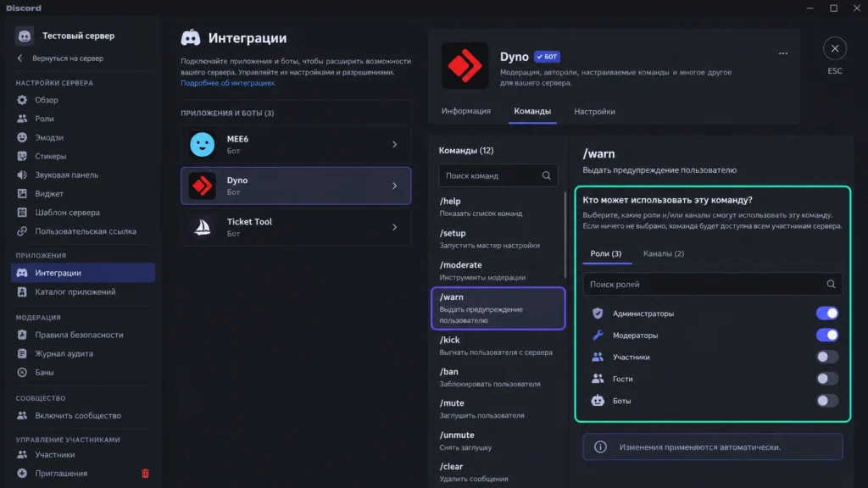The width and height of the screenshot is (868, 488).
Task: Click the Звуковая панель speaker icon
Action: tap(22, 175)
